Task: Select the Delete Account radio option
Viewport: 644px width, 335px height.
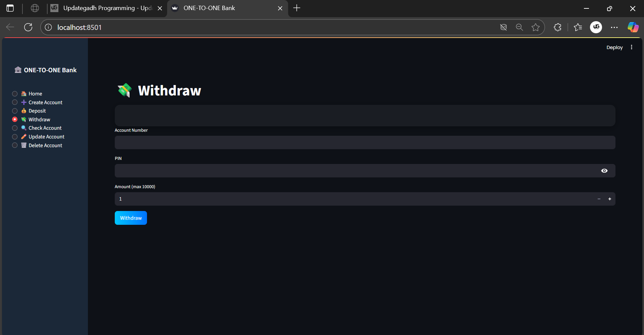Action: 15,145
